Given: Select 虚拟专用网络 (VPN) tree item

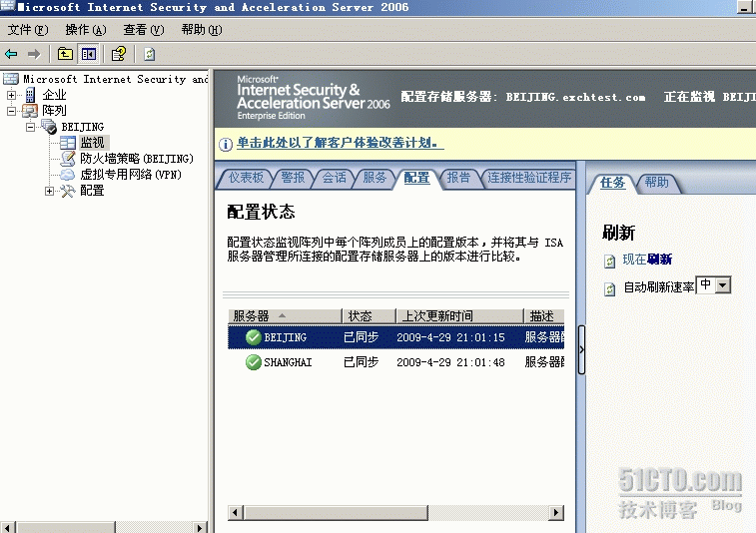Looking at the screenshot, I should tap(131, 175).
